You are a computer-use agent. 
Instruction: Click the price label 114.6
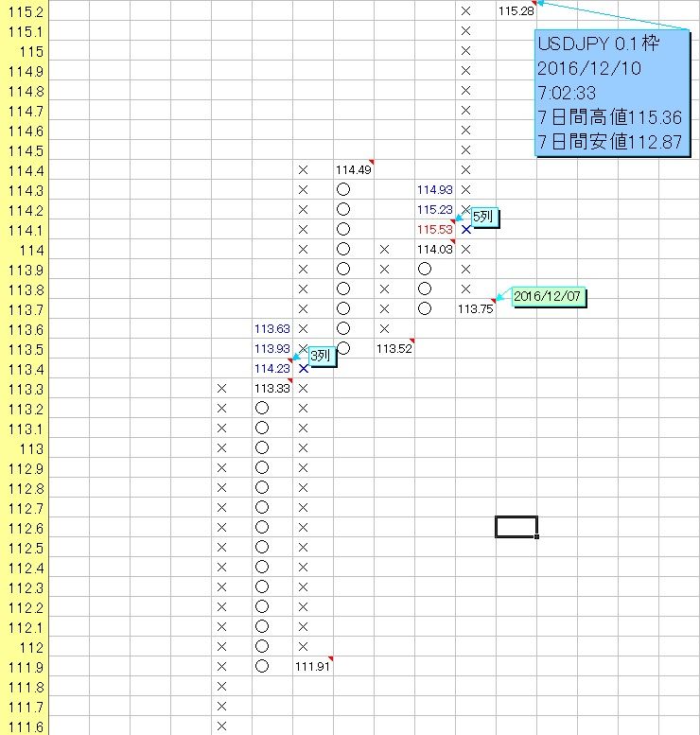coord(26,131)
